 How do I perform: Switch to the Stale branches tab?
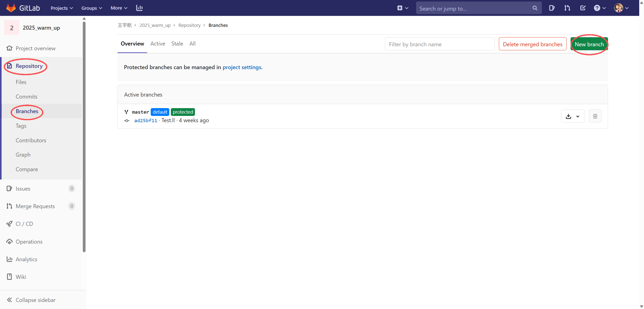click(177, 44)
